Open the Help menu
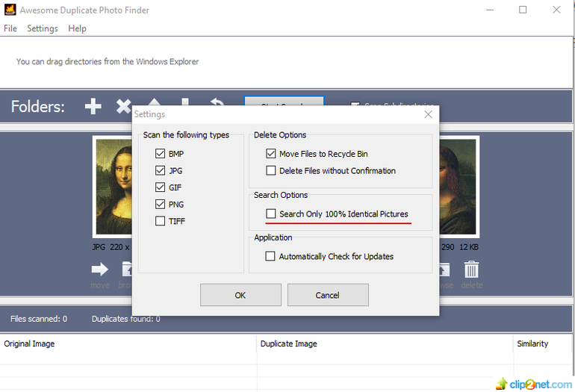 click(x=77, y=28)
